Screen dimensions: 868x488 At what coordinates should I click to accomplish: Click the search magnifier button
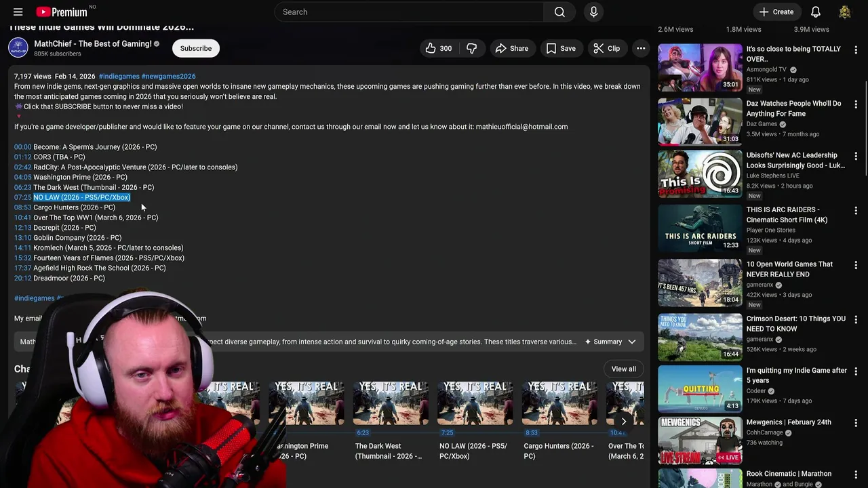(559, 12)
